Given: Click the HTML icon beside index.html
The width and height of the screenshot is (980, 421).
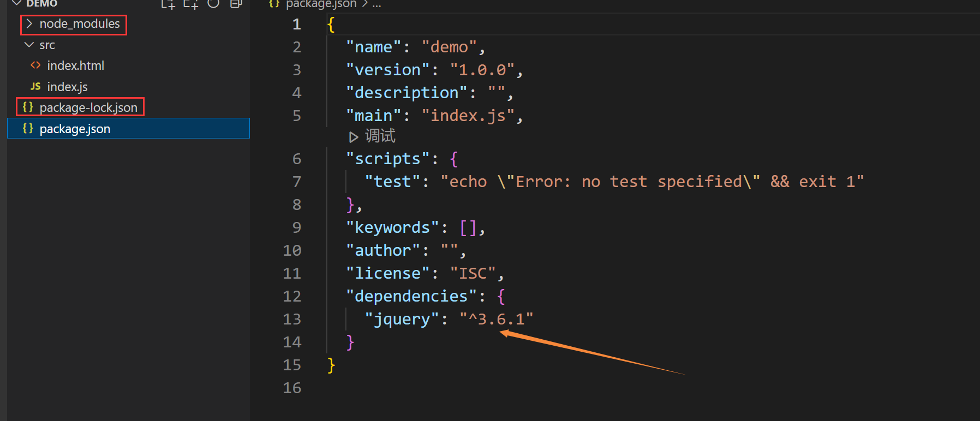Looking at the screenshot, I should (x=35, y=65).
